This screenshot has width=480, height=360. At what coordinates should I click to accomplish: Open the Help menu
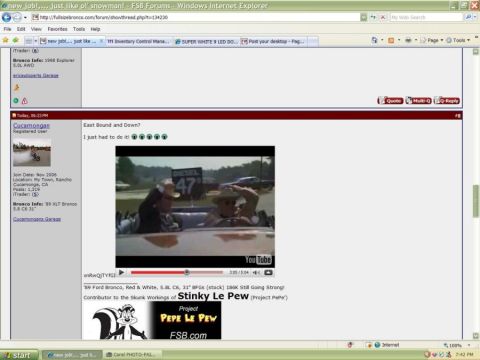[95, 29]
